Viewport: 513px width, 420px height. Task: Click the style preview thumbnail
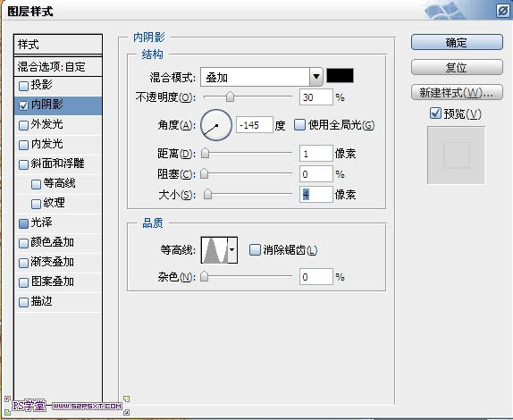click(456, 155)
